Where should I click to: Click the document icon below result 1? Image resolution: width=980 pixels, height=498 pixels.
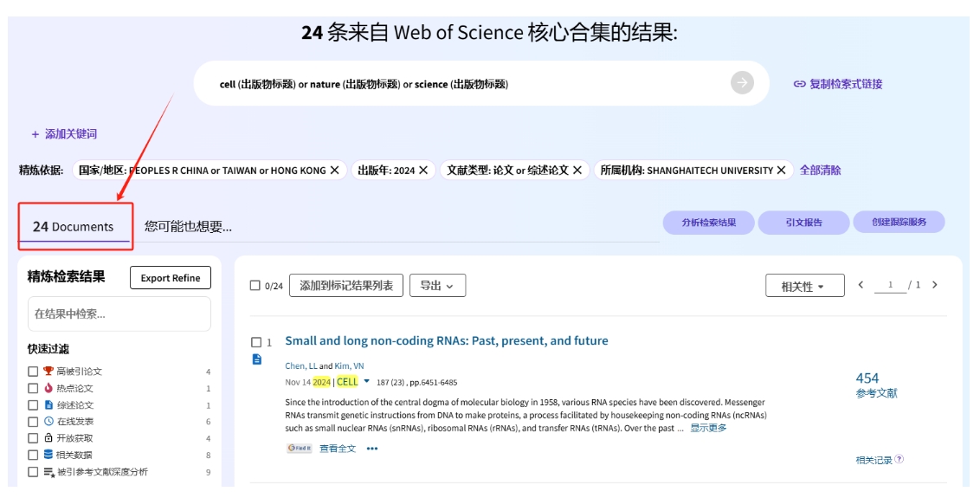tap(257, 359)
